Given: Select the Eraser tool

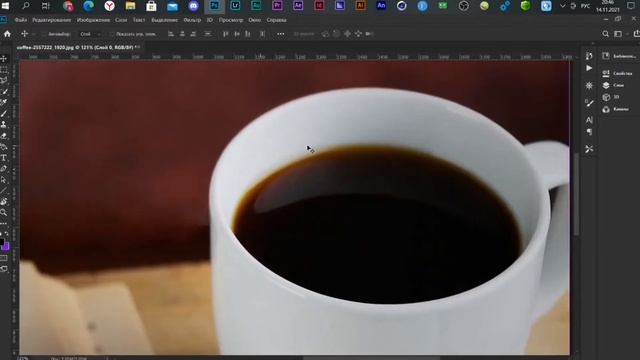Looking at the screenshot, I should [4, 136].
